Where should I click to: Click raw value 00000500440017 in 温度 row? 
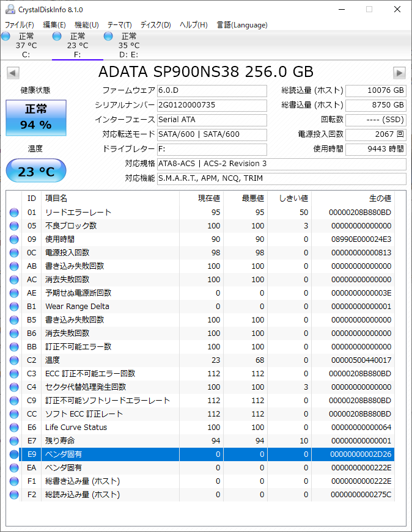click(x=361, y=360)
